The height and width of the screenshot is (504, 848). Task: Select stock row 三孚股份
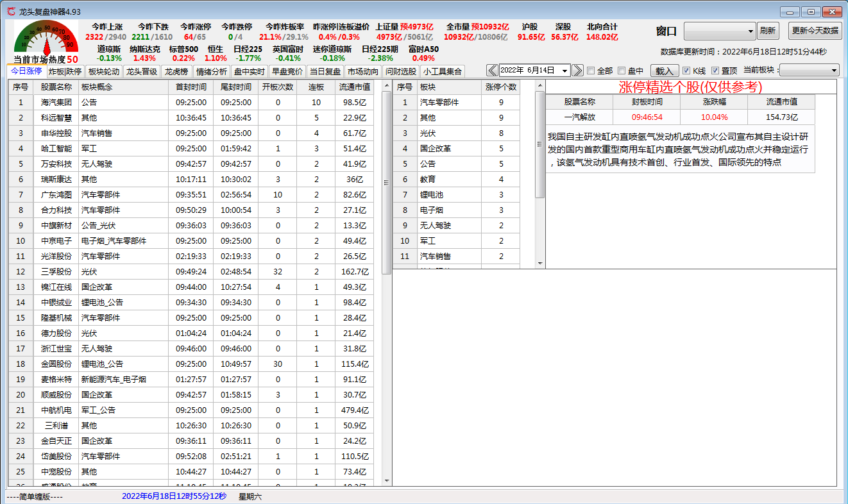click(x=191, y=271)
